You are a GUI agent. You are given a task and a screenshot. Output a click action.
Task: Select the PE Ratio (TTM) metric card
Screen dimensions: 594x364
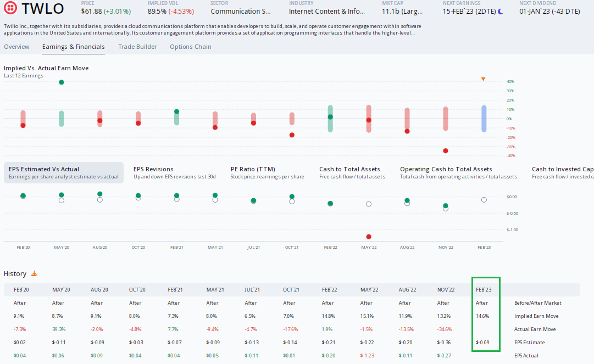pyautogui.click(x=267, y=172)
